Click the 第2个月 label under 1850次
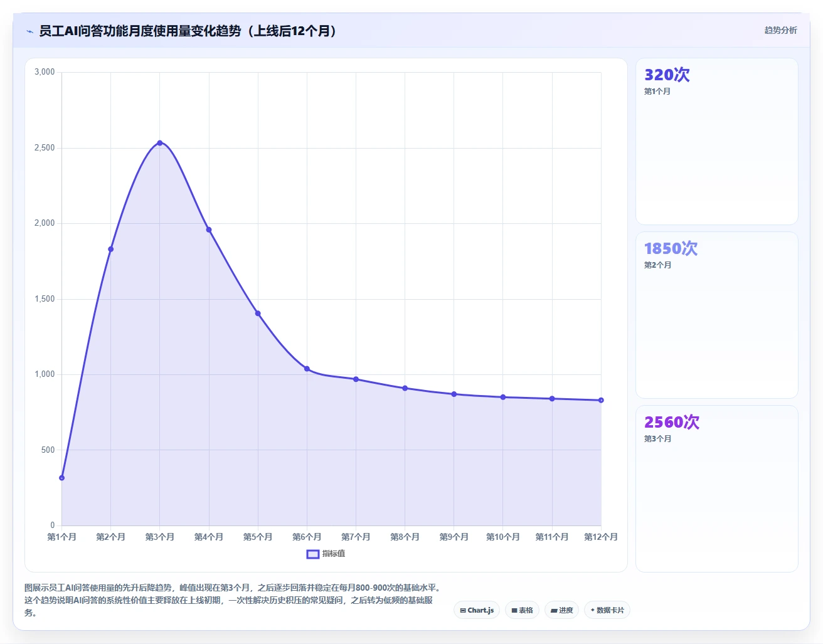 657,265
